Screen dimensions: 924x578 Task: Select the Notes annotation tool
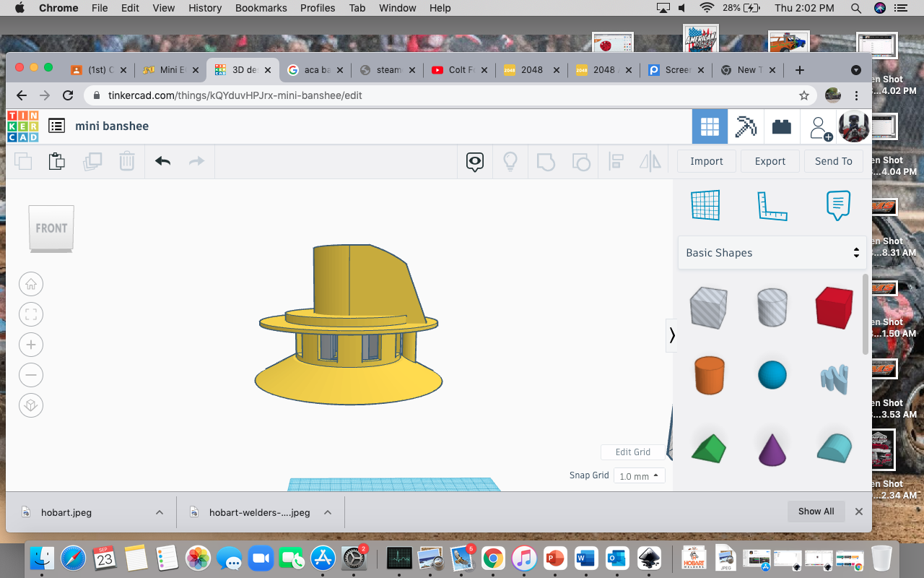pyautogui.click(x=838, y=206)
